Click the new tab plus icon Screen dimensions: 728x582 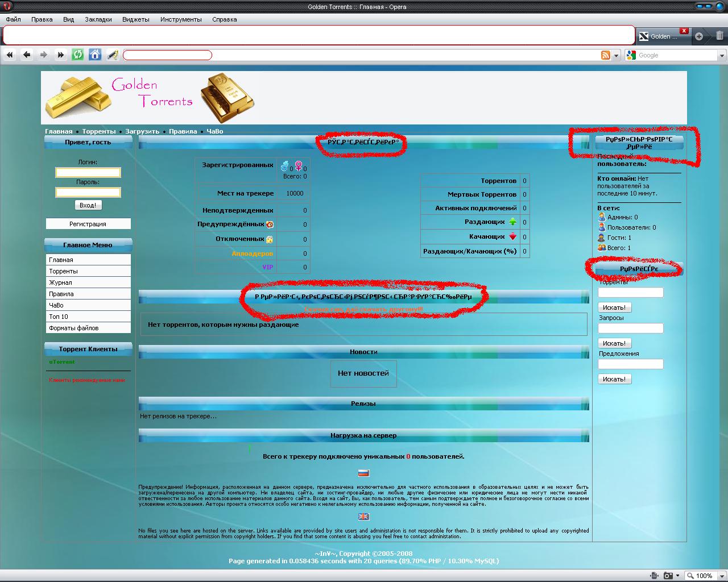(699, 36)
